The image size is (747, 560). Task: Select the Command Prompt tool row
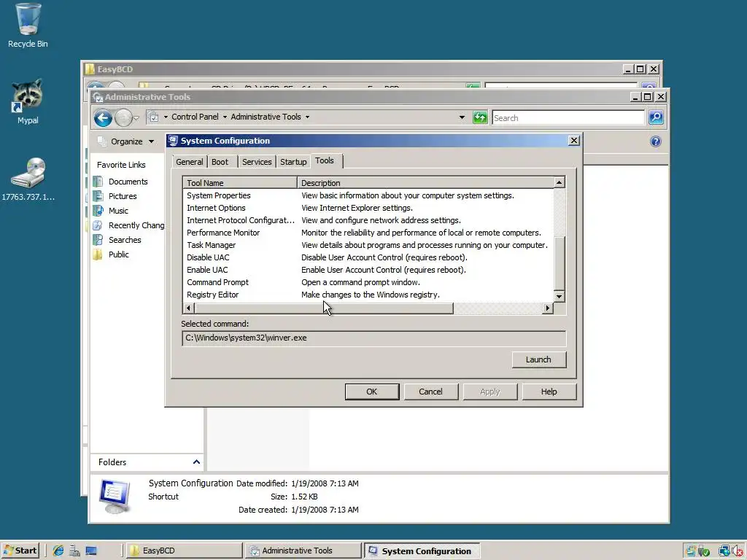(x=368, y=282)
